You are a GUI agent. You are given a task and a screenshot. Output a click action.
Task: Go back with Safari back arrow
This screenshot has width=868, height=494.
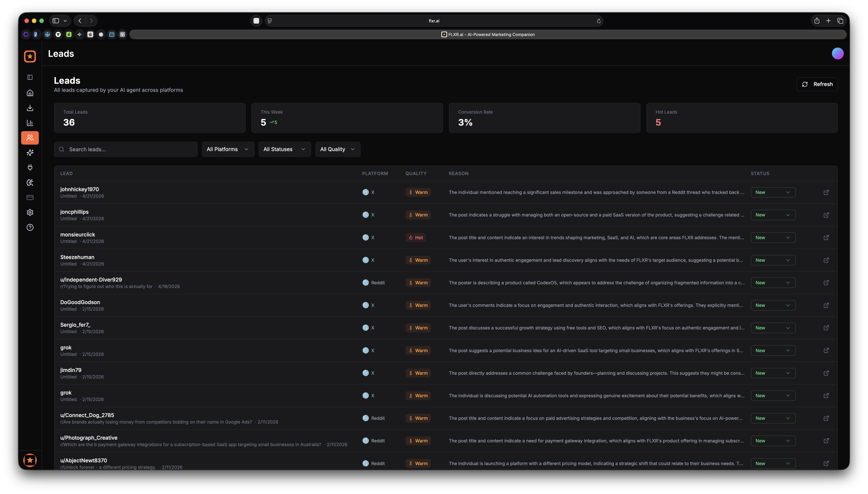[x=80, y=21]
